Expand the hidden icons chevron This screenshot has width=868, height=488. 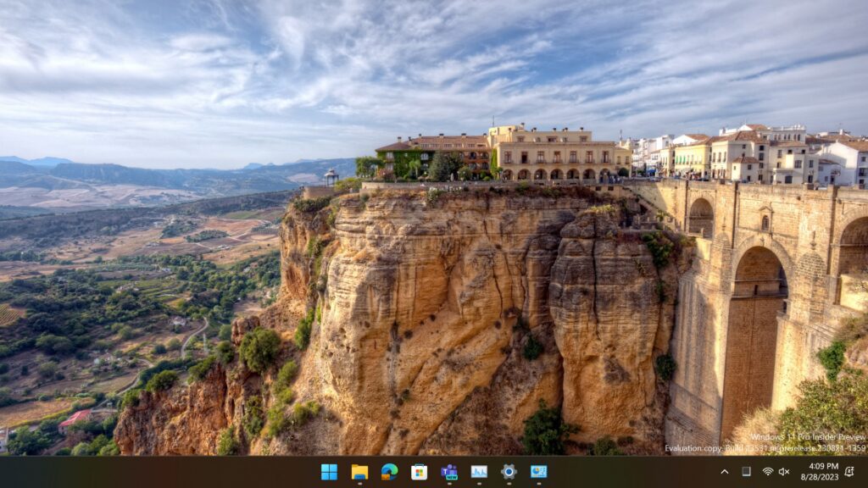point(724,472)
